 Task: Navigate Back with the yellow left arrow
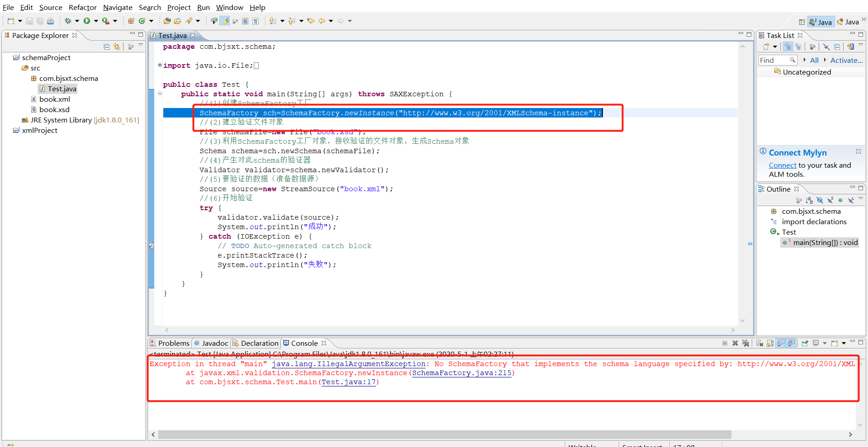322,21
